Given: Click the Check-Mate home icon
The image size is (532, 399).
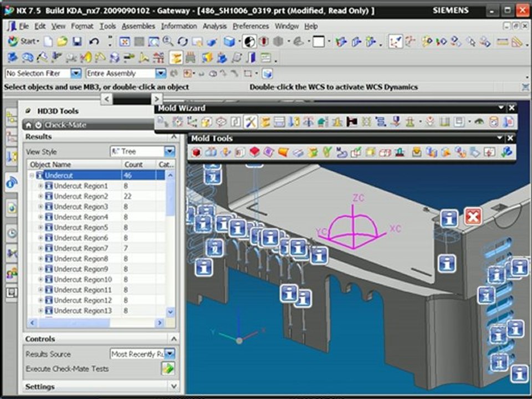Looking at the screenshot, I should (28, 125).
